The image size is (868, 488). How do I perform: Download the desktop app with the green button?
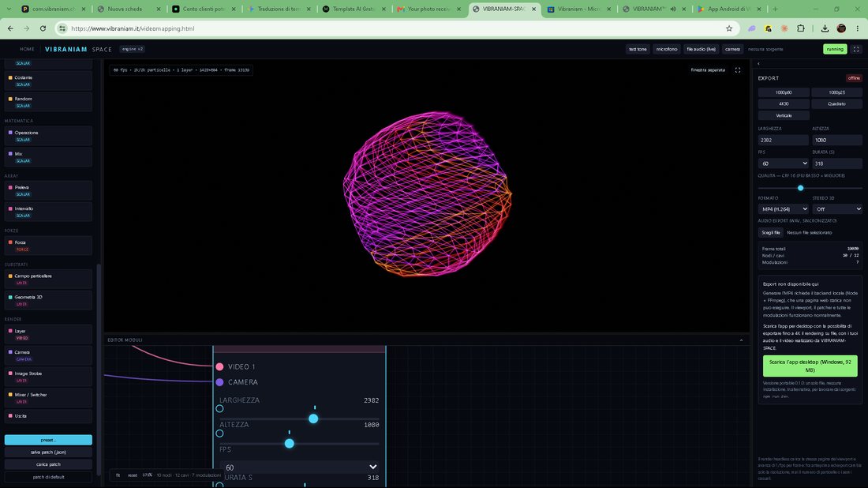[x=810, y=366]
